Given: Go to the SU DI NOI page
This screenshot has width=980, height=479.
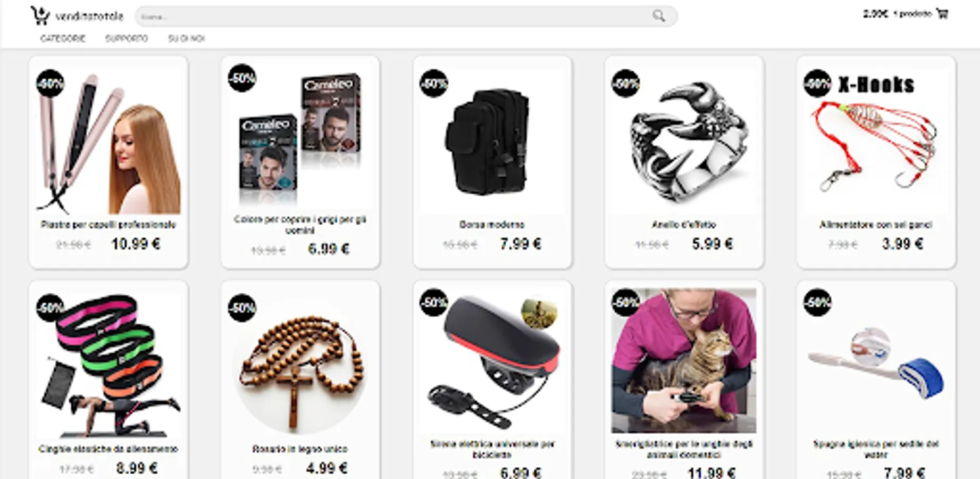Looking at the screenshot, I should point(187,38).
